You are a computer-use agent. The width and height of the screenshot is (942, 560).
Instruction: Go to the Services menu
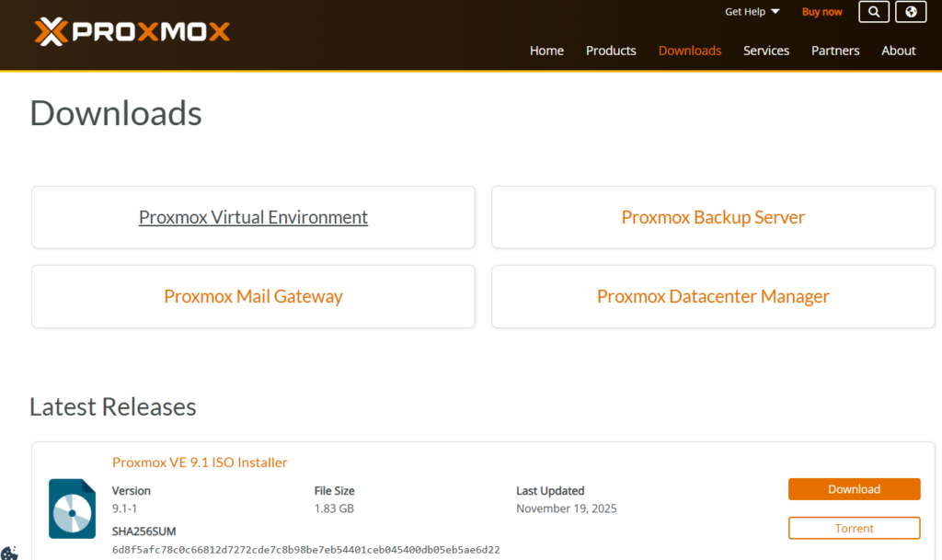pyautogui.click(x=766, y=51)
